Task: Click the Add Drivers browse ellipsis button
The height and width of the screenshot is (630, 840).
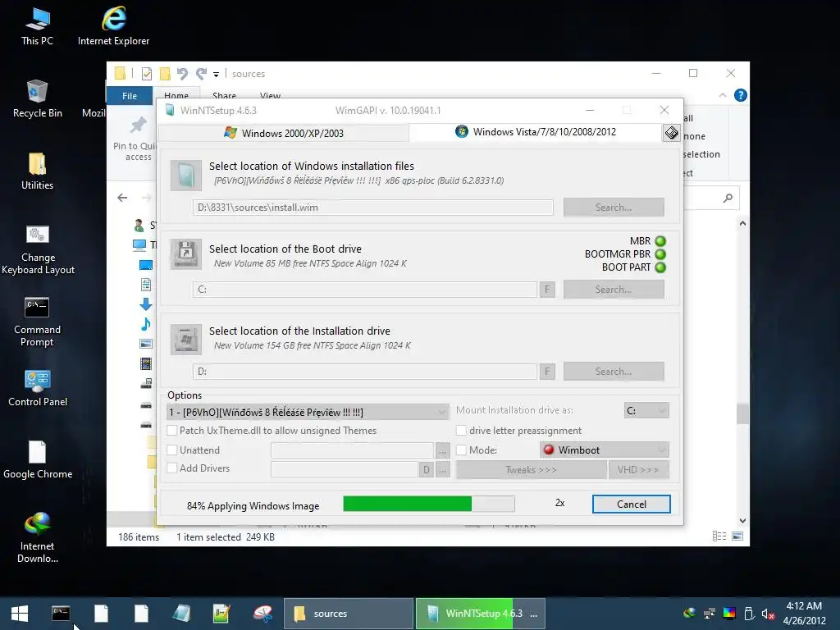Action: pyautogui.click(x=442, y=469)
